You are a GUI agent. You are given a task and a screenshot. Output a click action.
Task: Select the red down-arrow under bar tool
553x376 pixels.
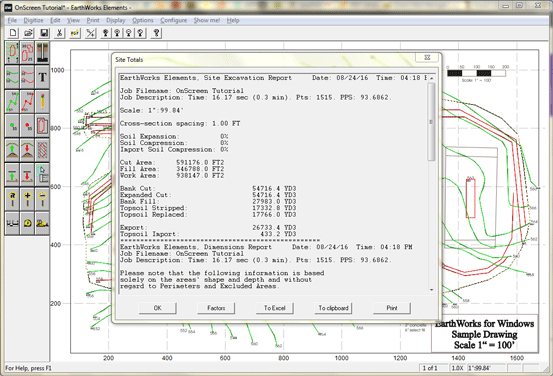[x=27, y=175]
